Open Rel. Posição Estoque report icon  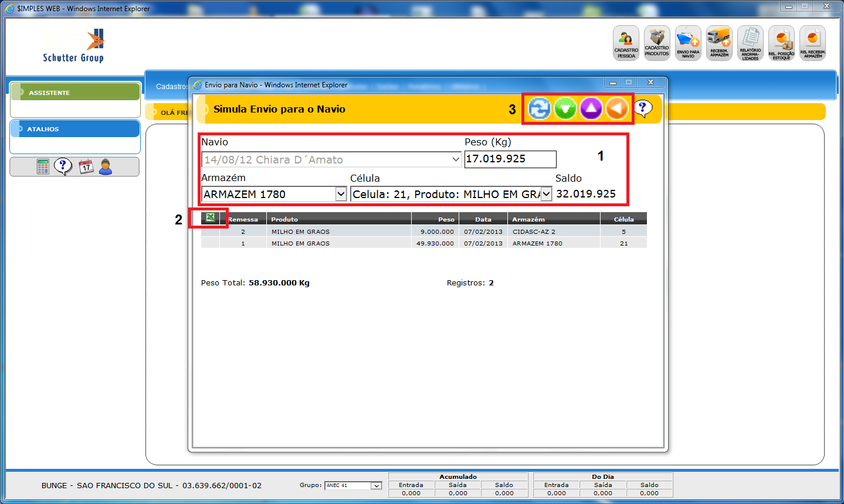[x=781, y=43]
